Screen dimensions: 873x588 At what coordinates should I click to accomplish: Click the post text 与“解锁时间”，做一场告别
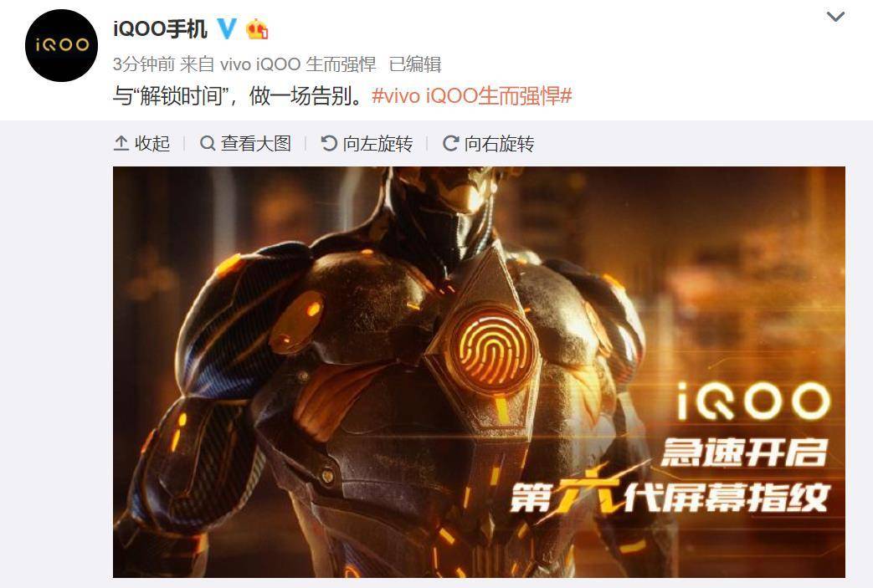click(239, 95)
